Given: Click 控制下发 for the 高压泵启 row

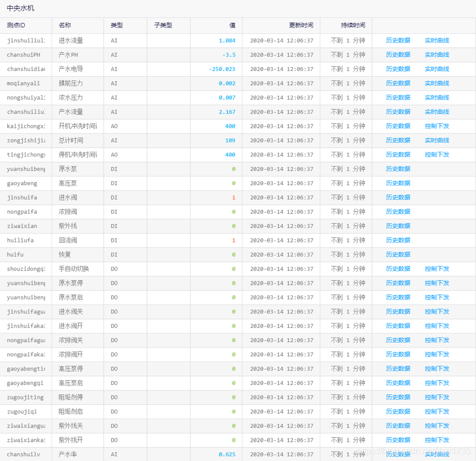Looking at the screenshot, I should pos(437,383).
